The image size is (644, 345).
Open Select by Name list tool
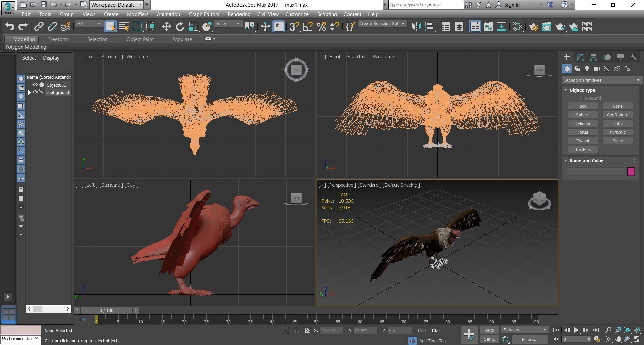point(124,26)
